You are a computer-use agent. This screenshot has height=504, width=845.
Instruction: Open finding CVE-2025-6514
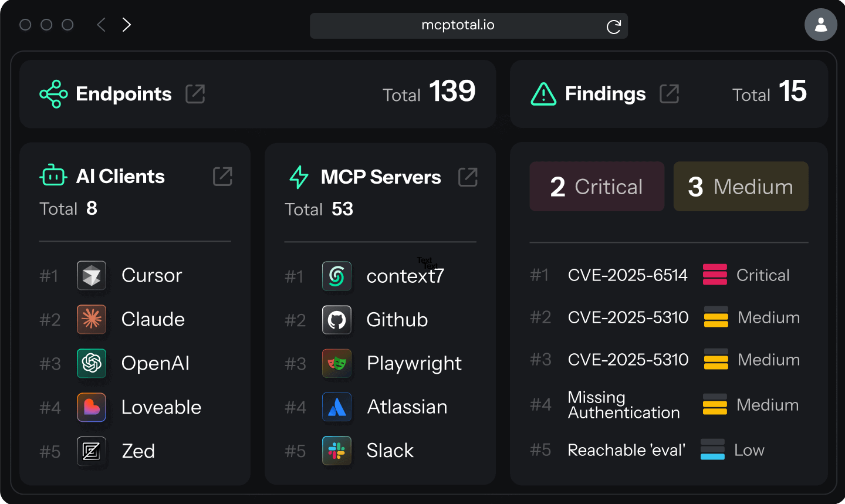click(x=627, y=275)
